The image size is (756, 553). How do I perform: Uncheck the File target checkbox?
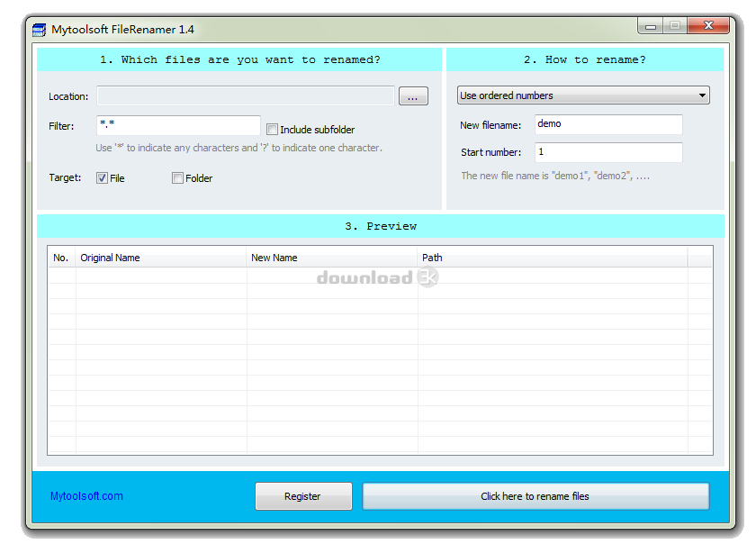(102, 178)
